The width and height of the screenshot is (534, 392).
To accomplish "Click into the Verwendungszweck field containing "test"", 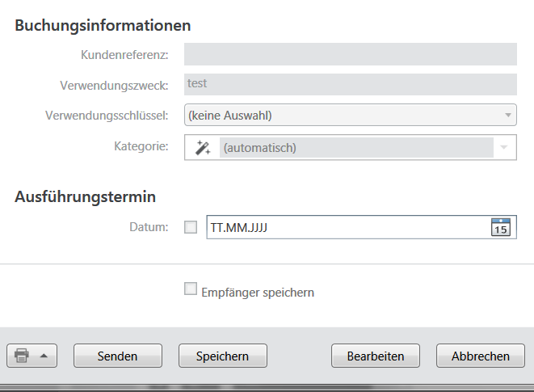I will click(350, 85).
